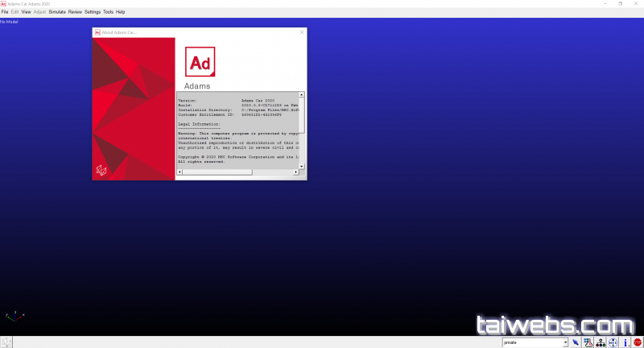Click the vertical scrollbar down arrow in About text
This screenshot has width=644, height=348.
[302, 166]
